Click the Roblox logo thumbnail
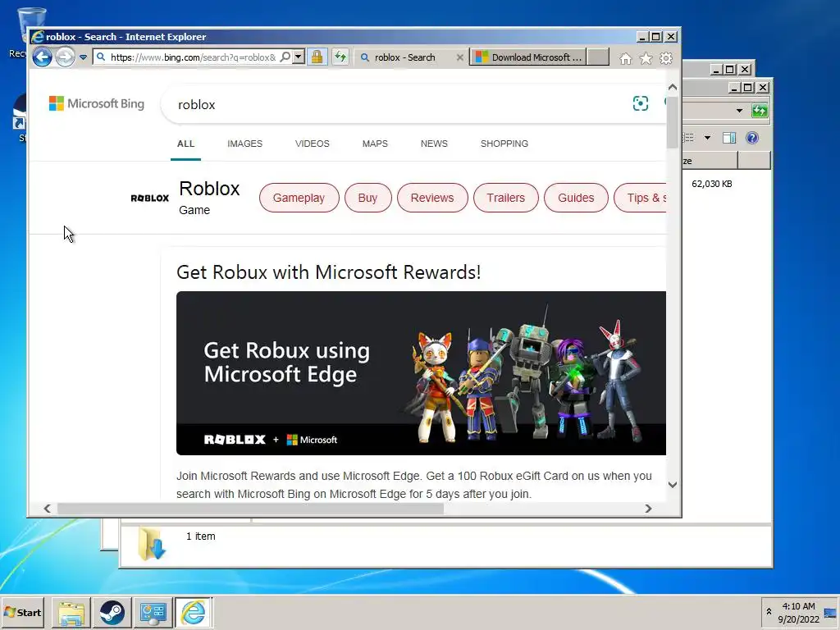 click(149, 198)
